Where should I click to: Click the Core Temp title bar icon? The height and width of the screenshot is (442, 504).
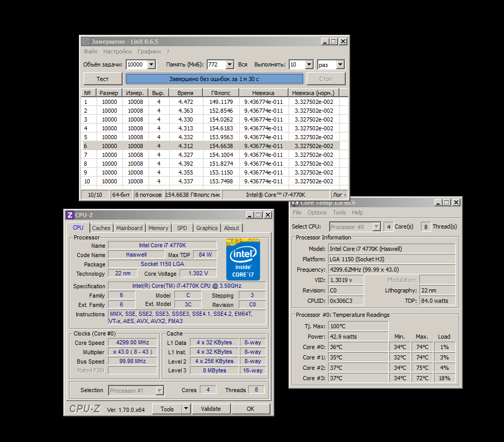tap(295, 203)
